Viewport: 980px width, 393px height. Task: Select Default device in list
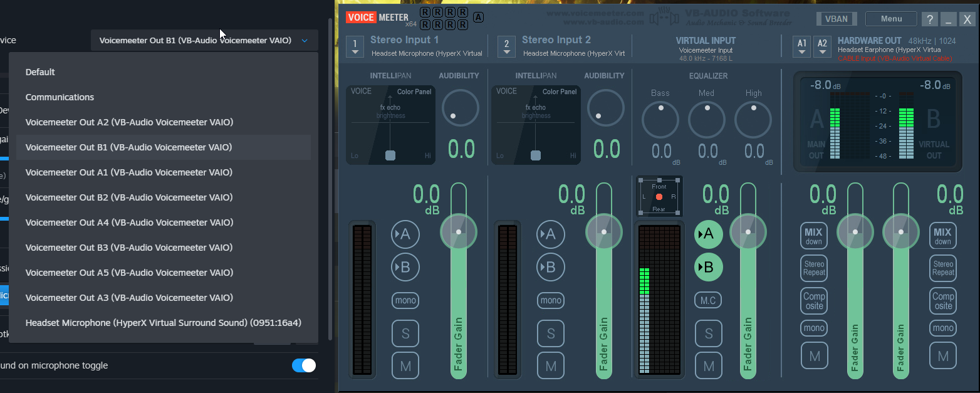pos(164,72)
